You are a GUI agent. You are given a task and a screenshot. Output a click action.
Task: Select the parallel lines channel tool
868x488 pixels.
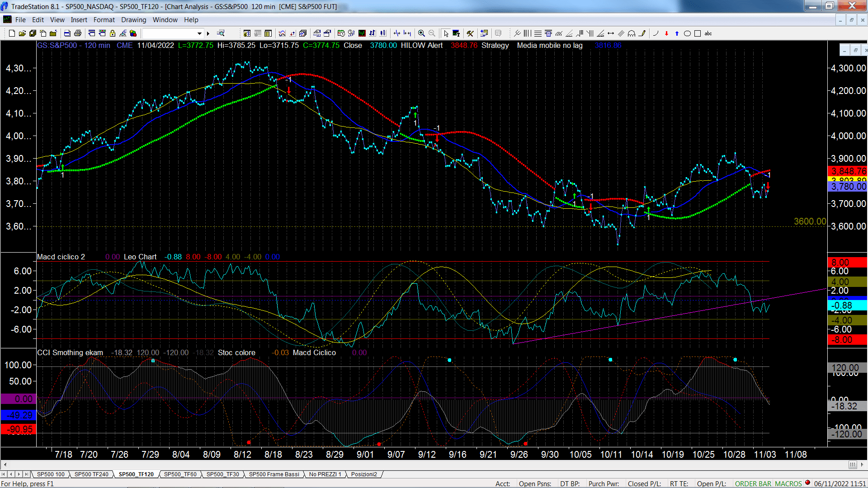(x=621, y=33)
